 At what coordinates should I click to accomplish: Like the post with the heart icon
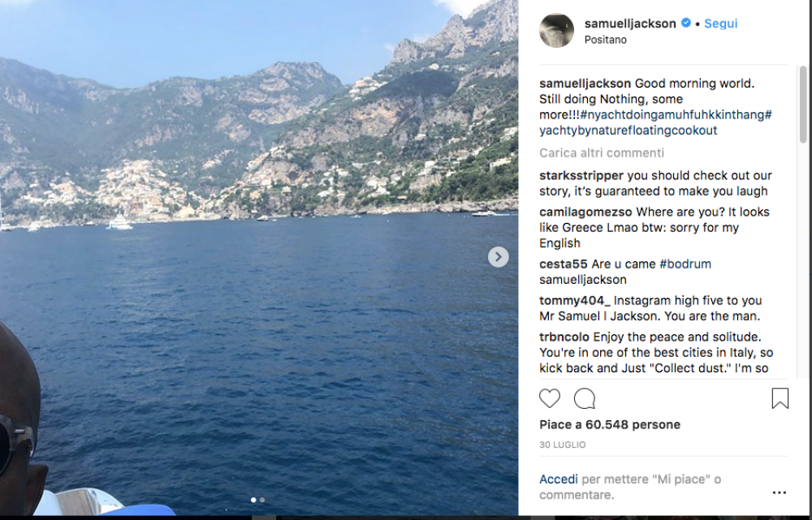tap(550, 398)
